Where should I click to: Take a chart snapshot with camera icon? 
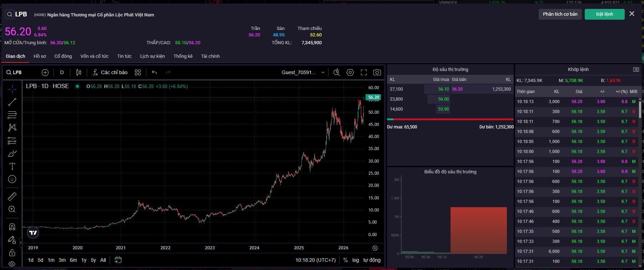coord(377,72)
